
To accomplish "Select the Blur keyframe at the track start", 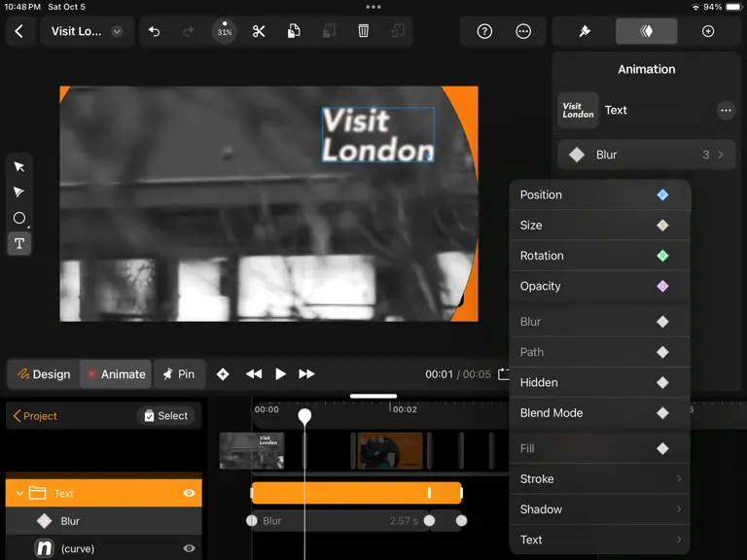I will pos(252,521).
